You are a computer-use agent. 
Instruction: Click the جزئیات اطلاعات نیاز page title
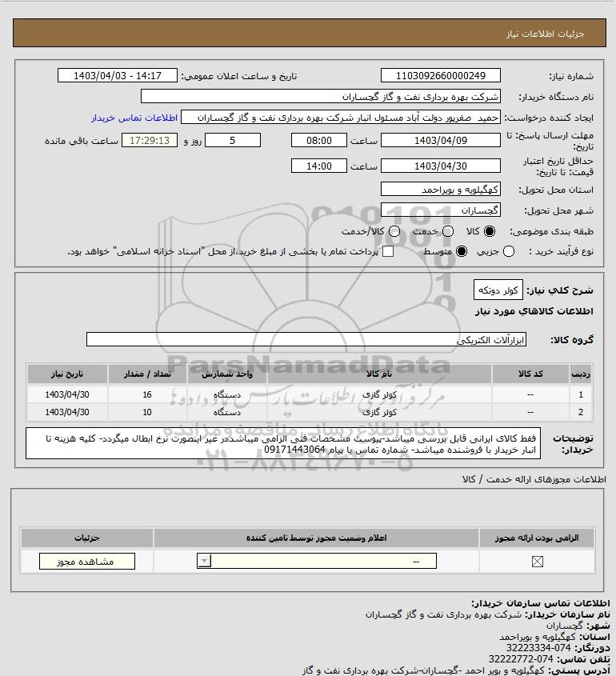546,34
